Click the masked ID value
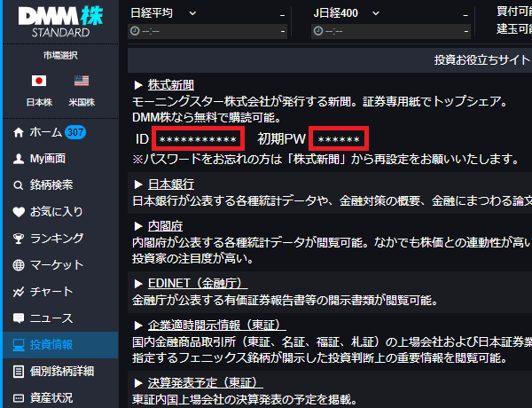Viewport: 532px width, 408px height. pyautogui.click(x=198, y=138)
